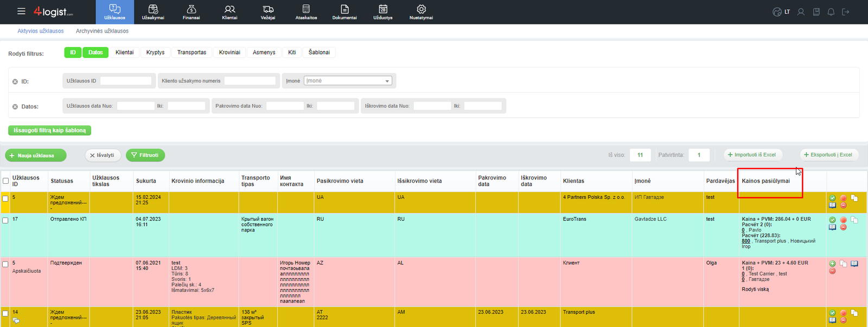Toggle the ID filter chip
The width and height of the screenshot is (868, 327).
73,53
